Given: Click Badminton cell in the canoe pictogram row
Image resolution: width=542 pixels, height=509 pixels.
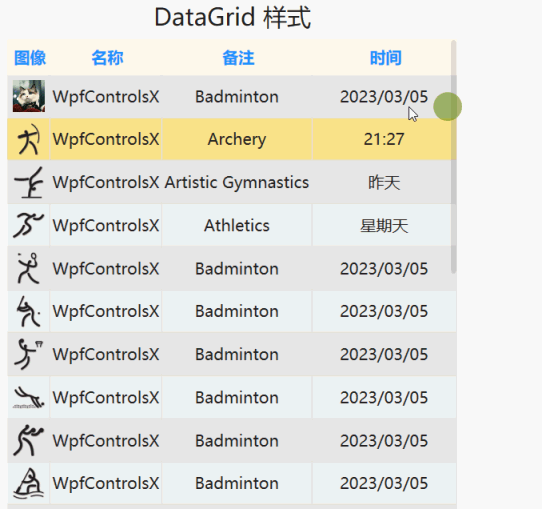Looking at the screenshot, I should (x=237, y=483).
